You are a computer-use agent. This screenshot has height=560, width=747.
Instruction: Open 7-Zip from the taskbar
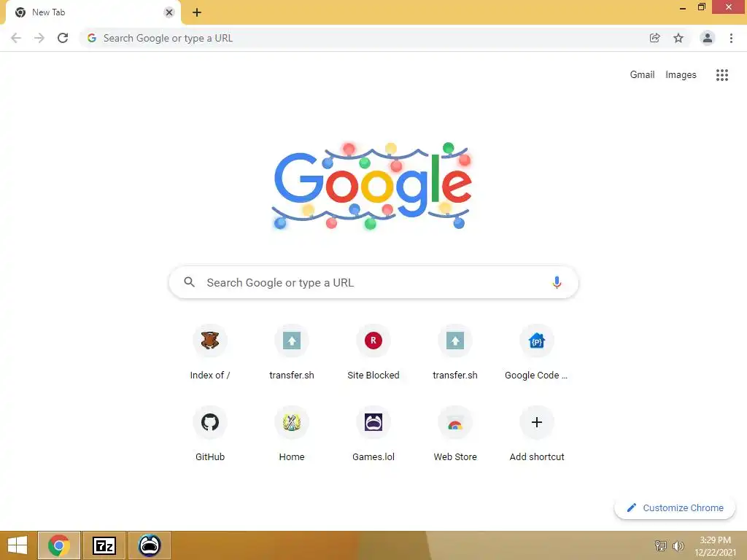[x=104, y=545]
